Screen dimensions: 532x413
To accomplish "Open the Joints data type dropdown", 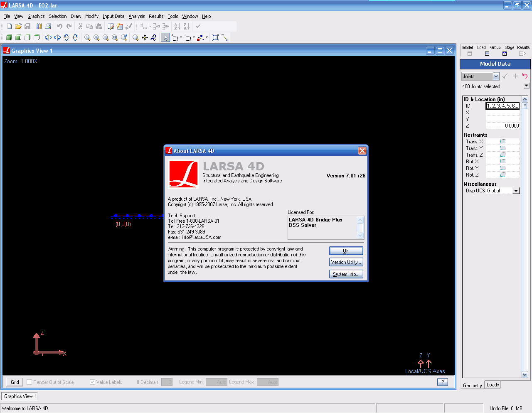I will (496, 76).
